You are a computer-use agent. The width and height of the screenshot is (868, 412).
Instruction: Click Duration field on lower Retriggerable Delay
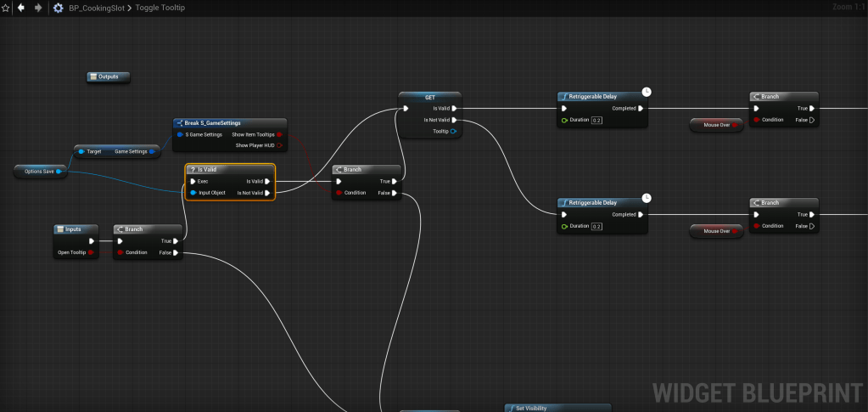pyautogui.click(x=596, y=226)
